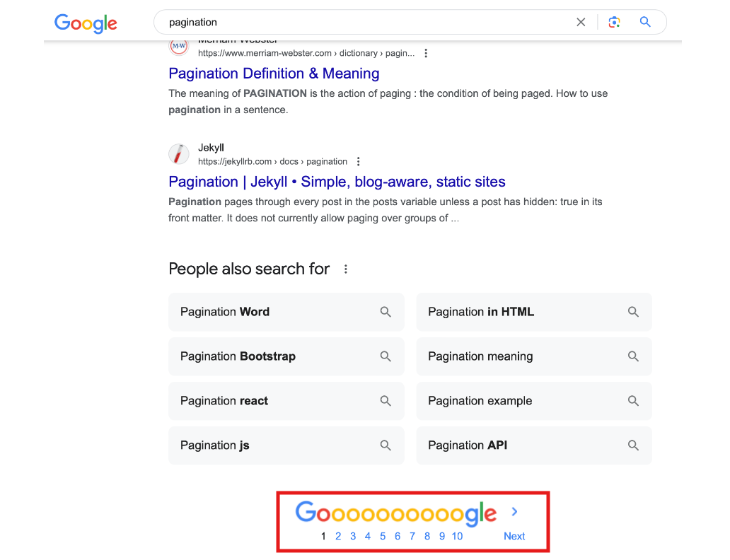Search for Pagination Bootstrap suggestion
The width and height of the screenshot is (730, 560).
point(238,356)
